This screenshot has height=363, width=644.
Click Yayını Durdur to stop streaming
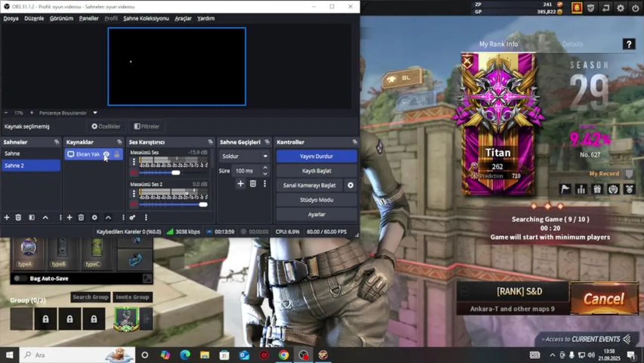[x=316, y=156]
